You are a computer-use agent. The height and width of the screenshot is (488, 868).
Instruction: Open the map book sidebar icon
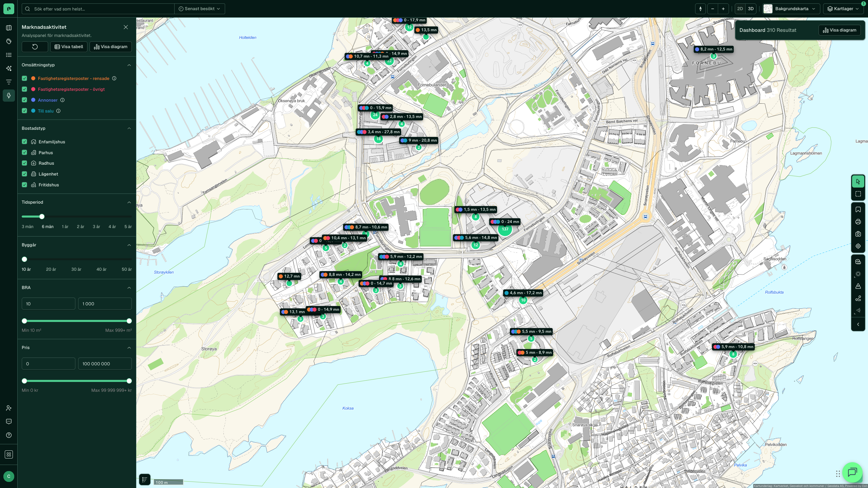click(9, 28)
